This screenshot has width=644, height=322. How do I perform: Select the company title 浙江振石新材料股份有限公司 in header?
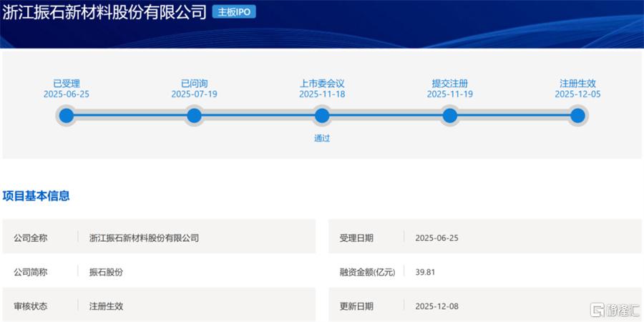[x=104, y=12]
